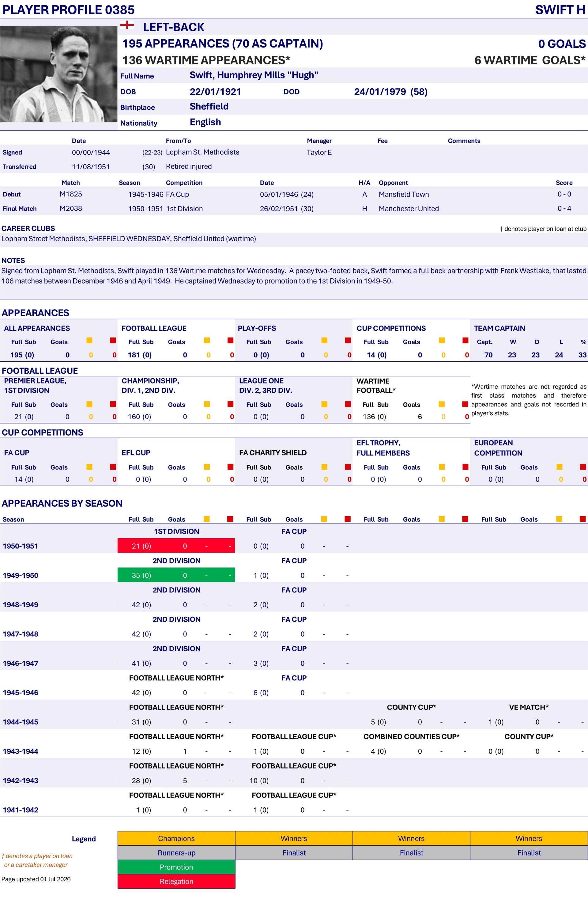Click the 1950-1951 season row label
Screen dimensions: 588x903
click(x=20, y=546)
